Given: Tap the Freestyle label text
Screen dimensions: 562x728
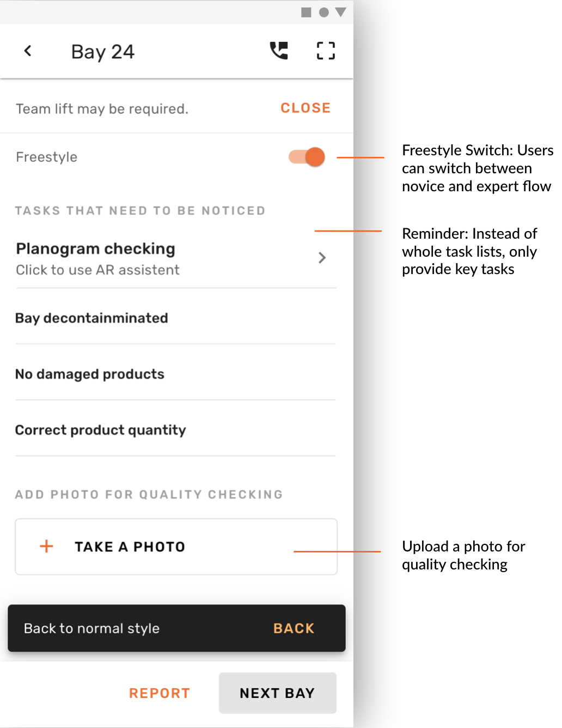Looking at the screenshot, I should tap(47, 157).
